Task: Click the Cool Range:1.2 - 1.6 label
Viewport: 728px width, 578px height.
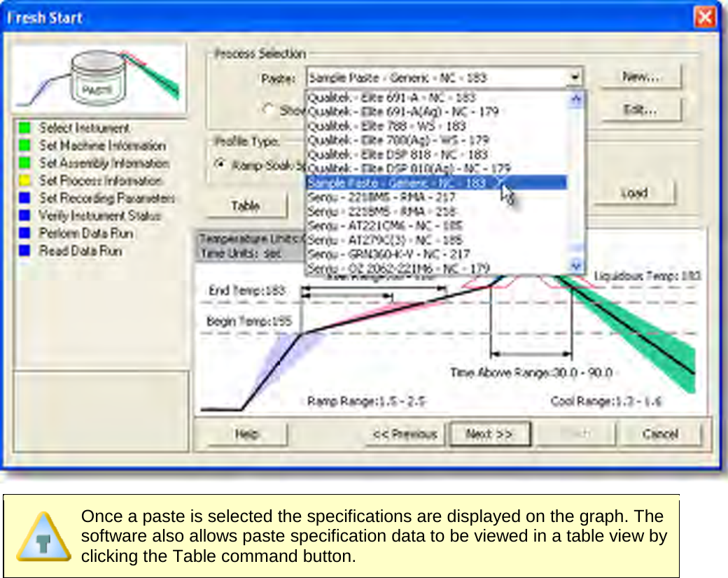Action: pyautogui.click(x=606, y=401)
